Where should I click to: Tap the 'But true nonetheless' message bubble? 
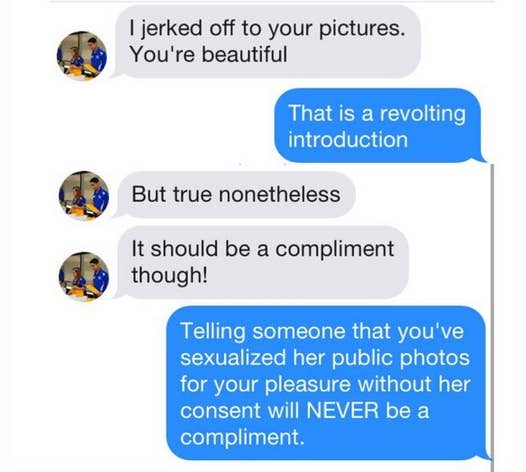tap(235, 195)
